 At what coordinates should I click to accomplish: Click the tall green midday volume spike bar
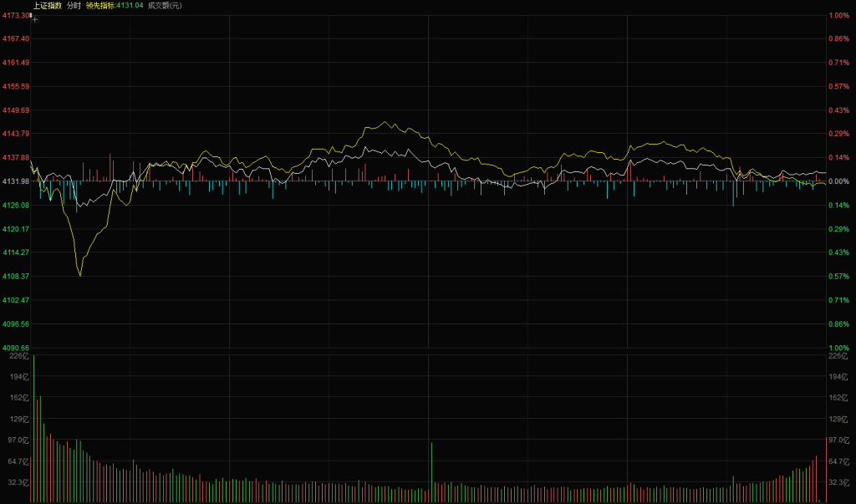pyautogui.click(x=431, y=472)
